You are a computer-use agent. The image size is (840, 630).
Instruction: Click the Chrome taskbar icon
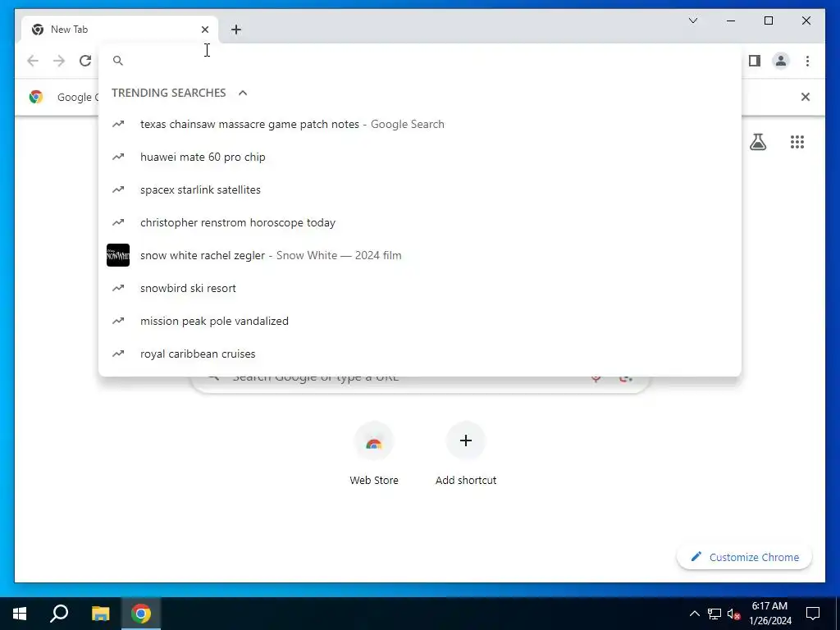[141, 614]
